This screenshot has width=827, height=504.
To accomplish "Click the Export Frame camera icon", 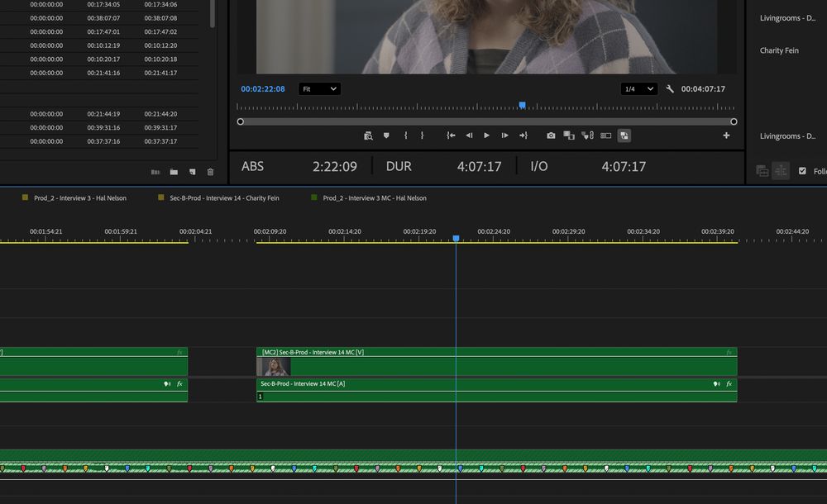I will point(551,136).
